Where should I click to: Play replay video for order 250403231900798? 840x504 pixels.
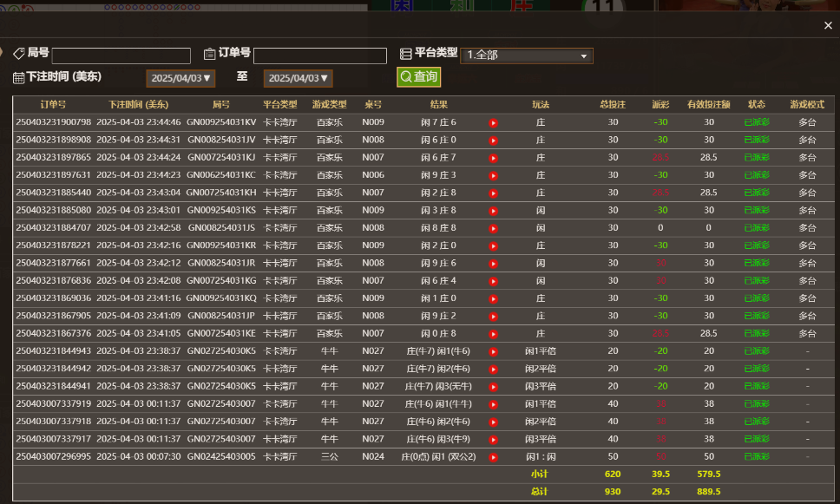pos(493,122)
